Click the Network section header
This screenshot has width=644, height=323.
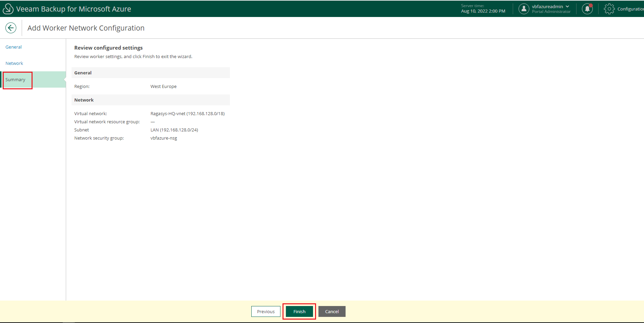(x=151, y=100)
